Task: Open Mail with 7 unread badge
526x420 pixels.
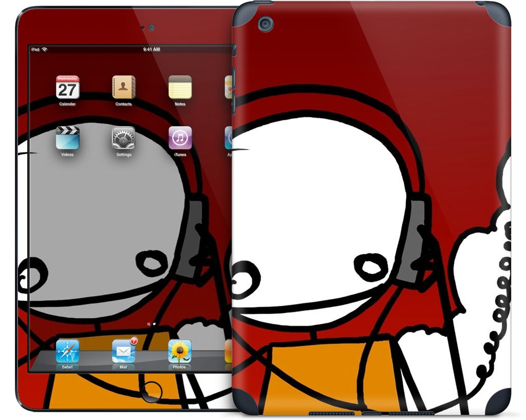Action: (123, 351)
